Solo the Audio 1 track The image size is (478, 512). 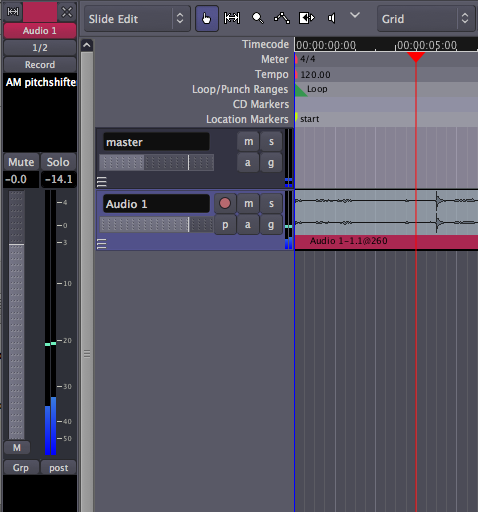tap(271, 203)
